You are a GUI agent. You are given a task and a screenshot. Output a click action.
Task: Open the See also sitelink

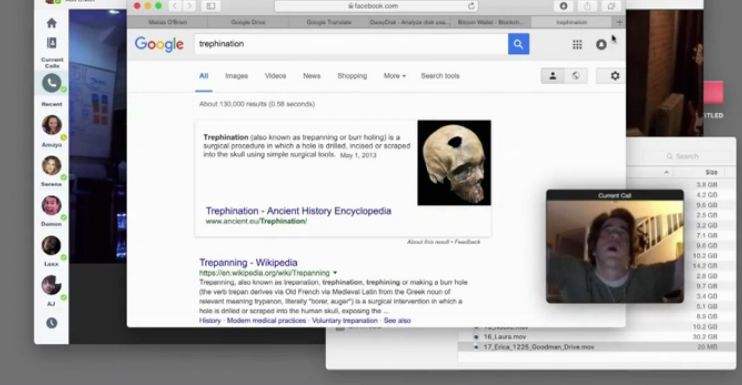[x=397, y=321]
